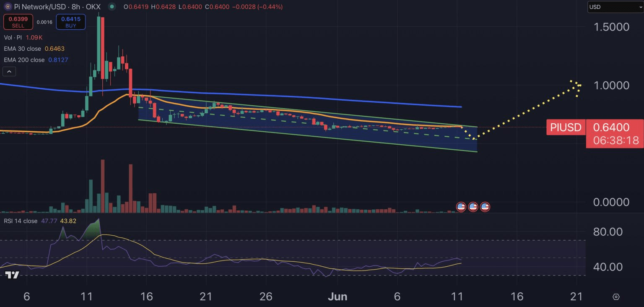Screen dimensions: 644x307
Task: Click the middle US flag event marker
Action: (473, 206)
